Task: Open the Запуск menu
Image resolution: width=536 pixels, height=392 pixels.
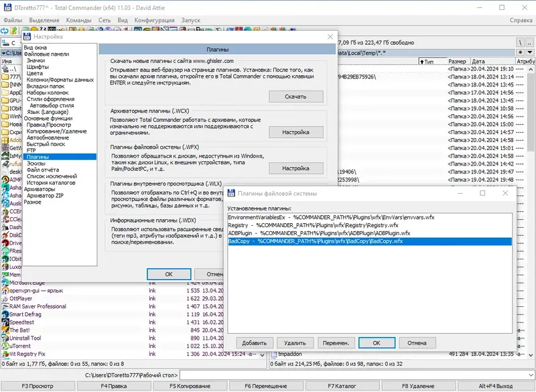Action: click(191, 20)
